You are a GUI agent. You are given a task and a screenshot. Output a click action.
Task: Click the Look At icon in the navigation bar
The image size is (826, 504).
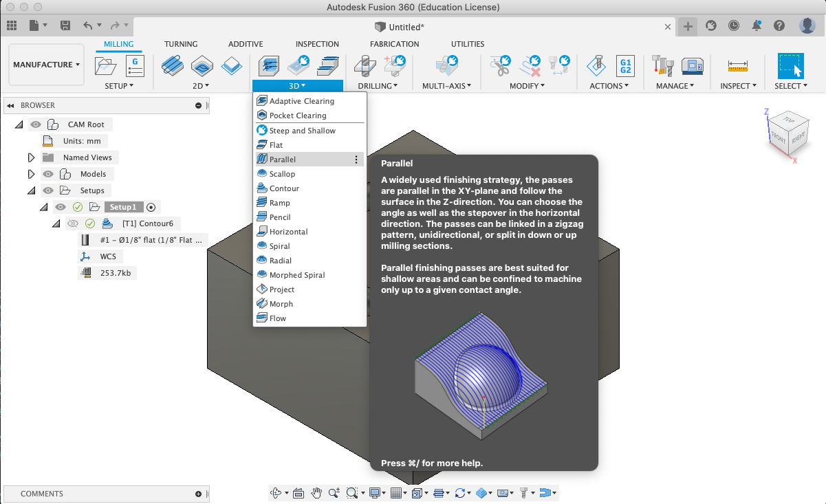click(x=298, y=492)
